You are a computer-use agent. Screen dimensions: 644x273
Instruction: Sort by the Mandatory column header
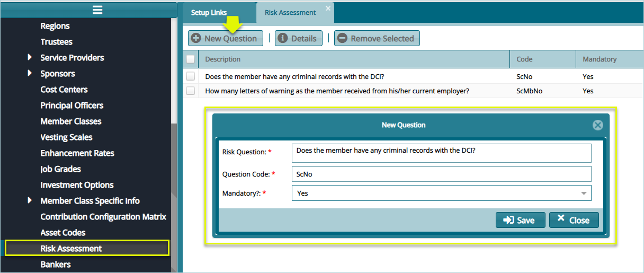coord(610,59)
